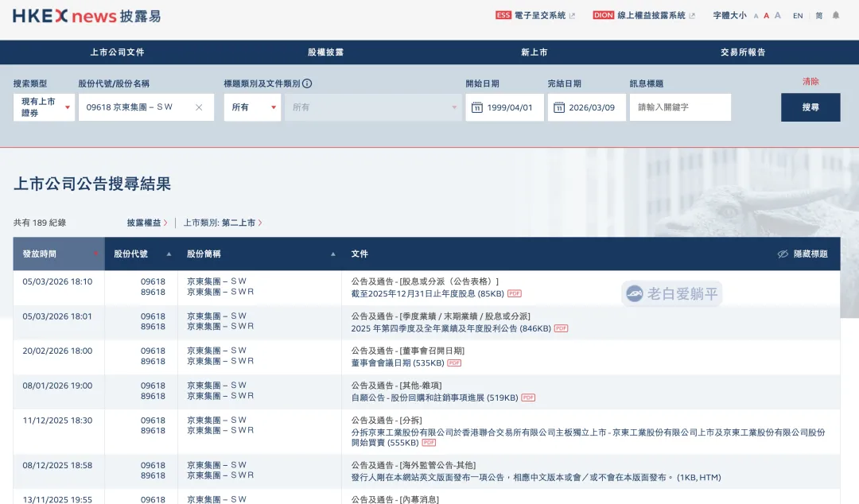The width and height of the screenshot is (859, 504).
Task: Select the smallest font size A
Action: 756,16
